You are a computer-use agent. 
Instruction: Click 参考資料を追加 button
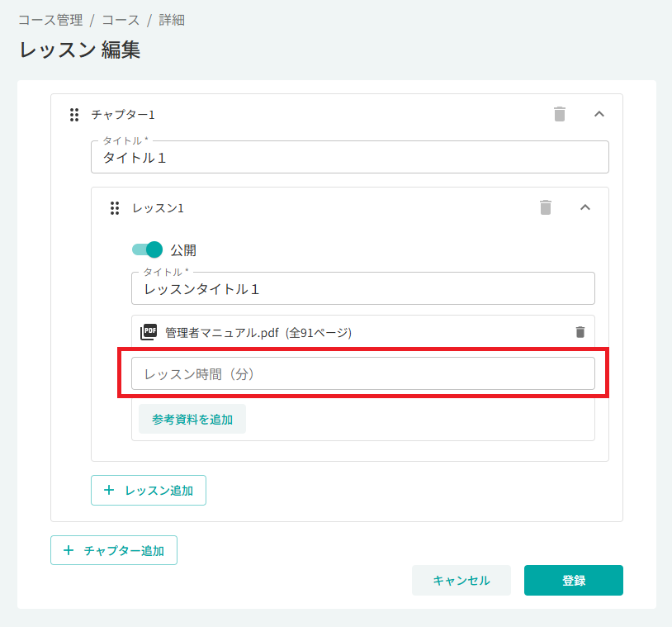(x=192, y=419)
